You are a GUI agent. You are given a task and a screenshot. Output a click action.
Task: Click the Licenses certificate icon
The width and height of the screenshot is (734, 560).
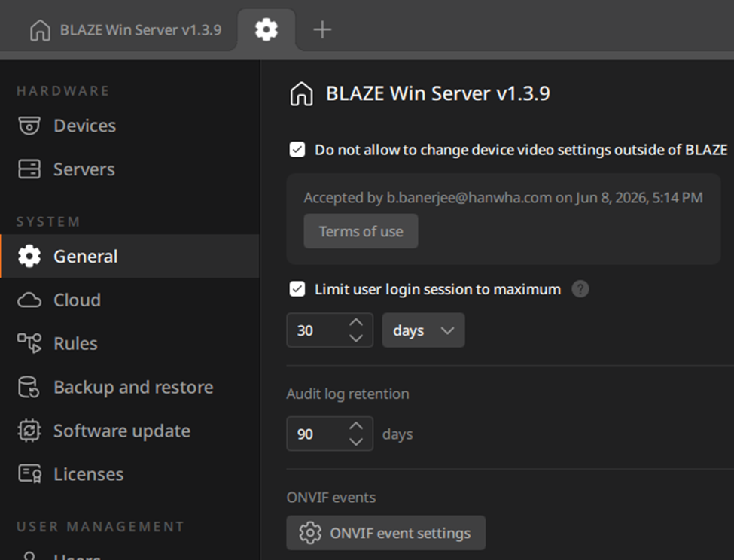pos(29,474)
